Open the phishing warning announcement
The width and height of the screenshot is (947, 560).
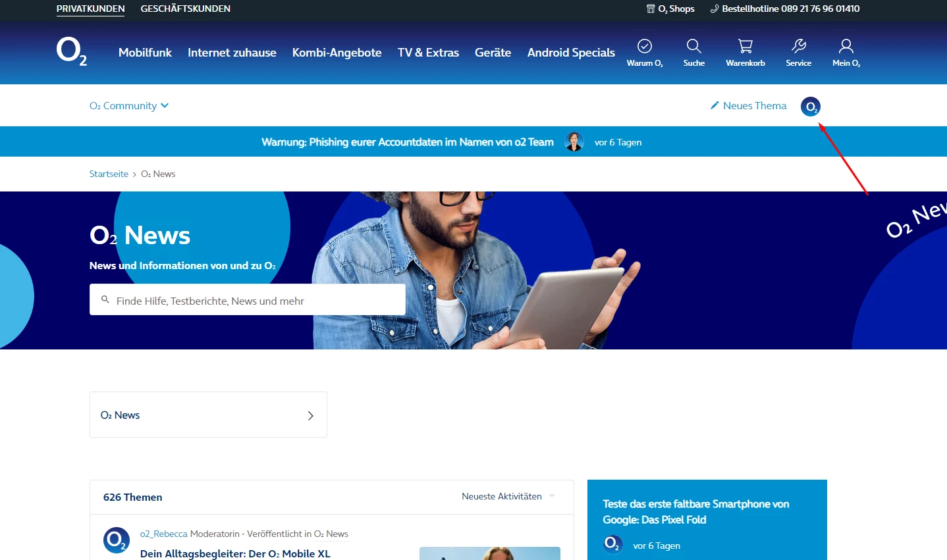click(408, 141)
